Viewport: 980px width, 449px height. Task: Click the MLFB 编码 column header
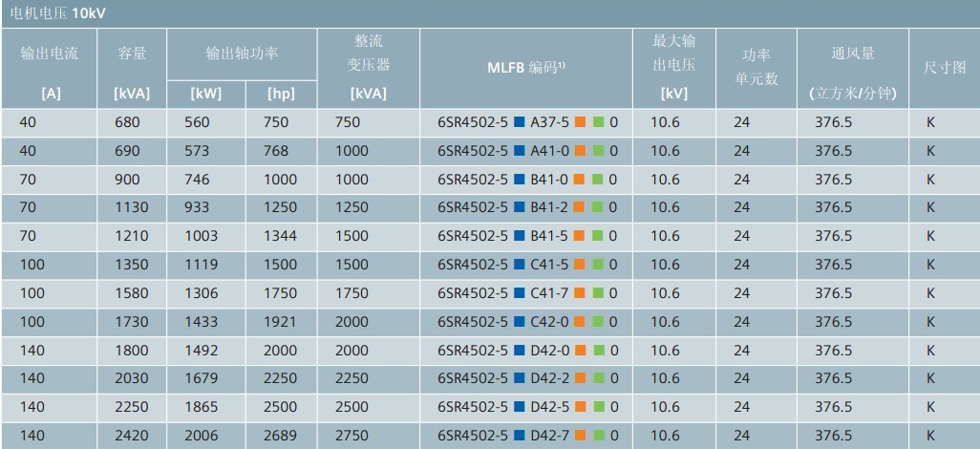pos(526,67)
